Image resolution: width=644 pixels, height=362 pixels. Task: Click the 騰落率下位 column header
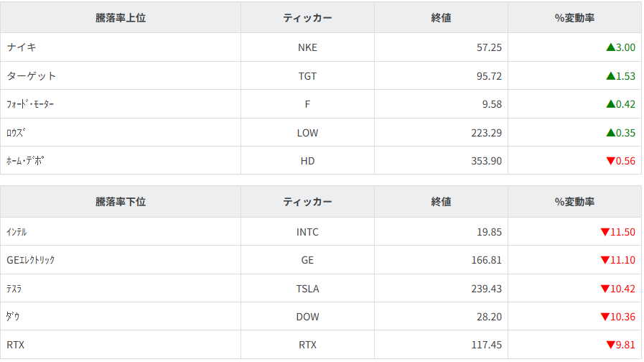(x=121, y=202)
